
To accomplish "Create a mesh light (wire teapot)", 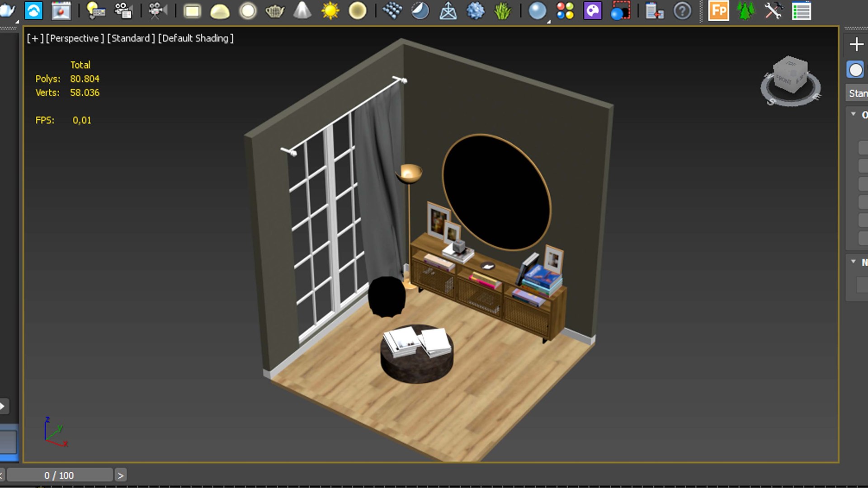I will pos(274,11).
